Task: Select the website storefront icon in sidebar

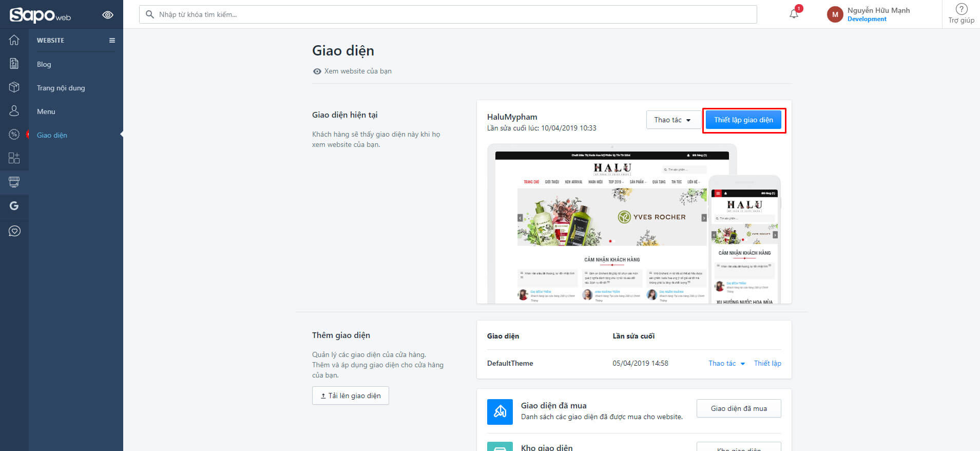Action: point(14,182)
